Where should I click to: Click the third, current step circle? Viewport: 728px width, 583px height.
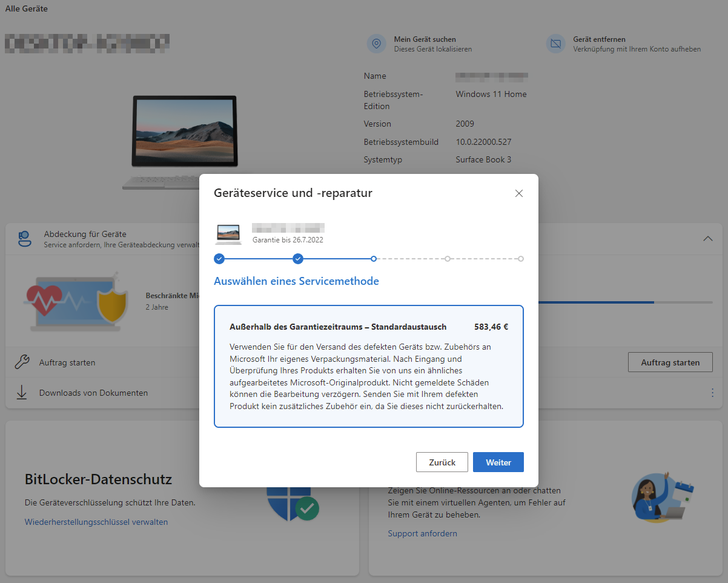[x=374, y=259]
